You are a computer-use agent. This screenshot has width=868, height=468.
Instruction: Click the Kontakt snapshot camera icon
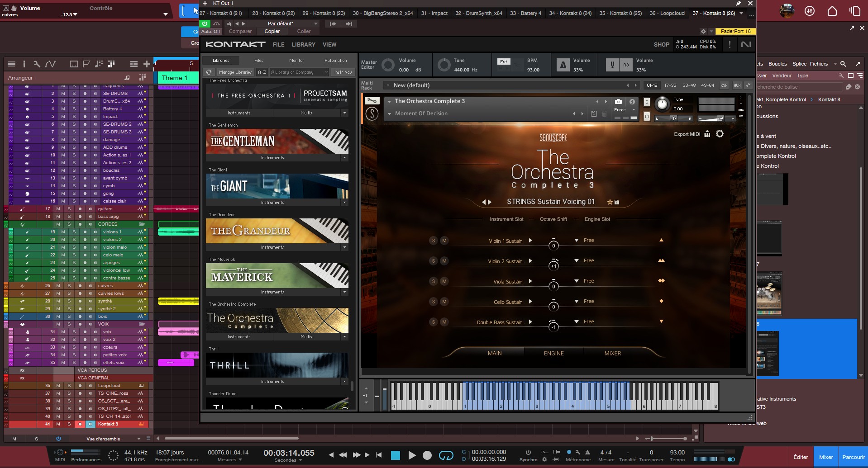click(x=618, y=102)
